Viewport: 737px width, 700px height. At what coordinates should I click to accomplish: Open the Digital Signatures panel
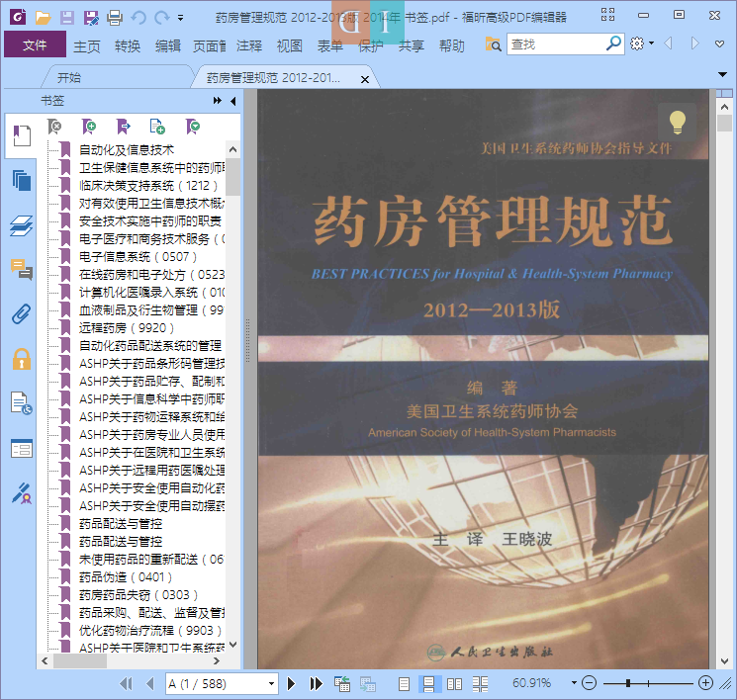21,493
